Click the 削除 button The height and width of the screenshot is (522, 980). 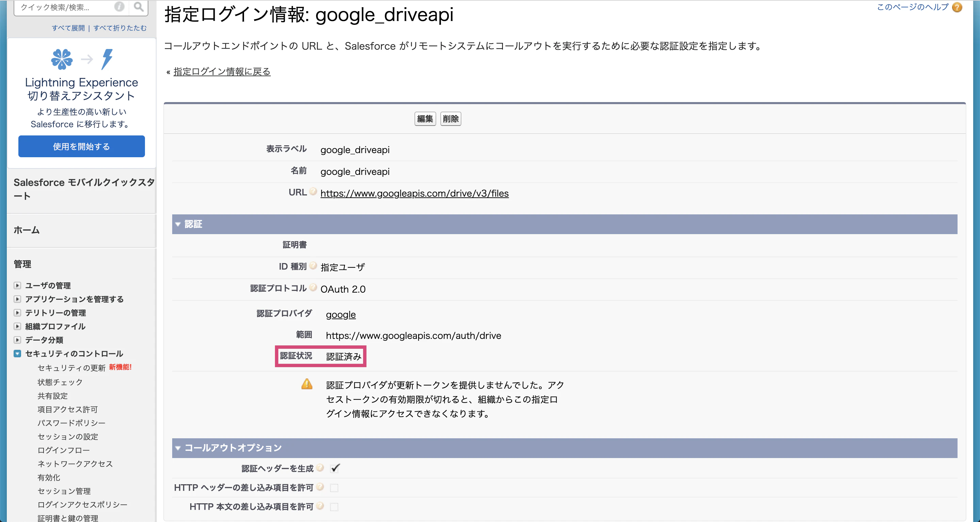451,119
